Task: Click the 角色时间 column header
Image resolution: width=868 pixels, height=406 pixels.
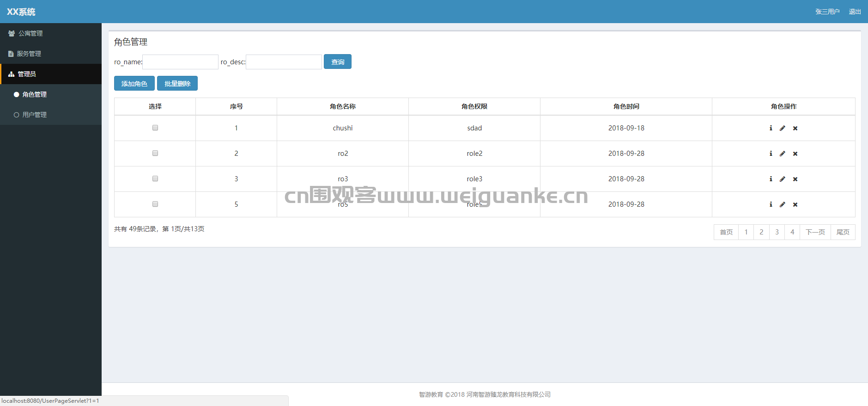Action: click(x=626, y=106)
